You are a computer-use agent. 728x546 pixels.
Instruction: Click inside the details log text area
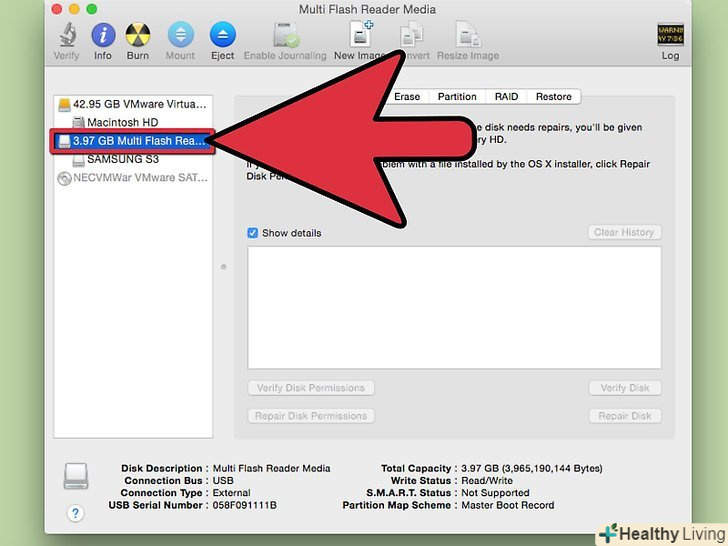point(454,307)
